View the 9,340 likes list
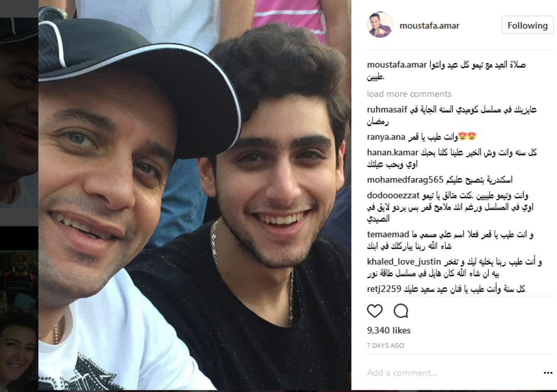Viewport: 557px width, 392px height. 389,331
